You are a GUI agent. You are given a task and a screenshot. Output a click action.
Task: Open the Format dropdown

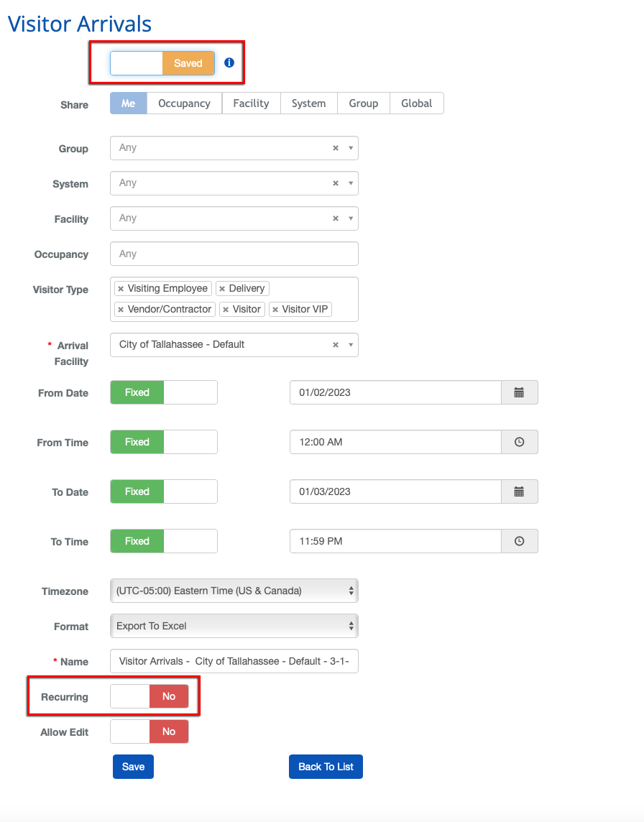pos(234,627)
